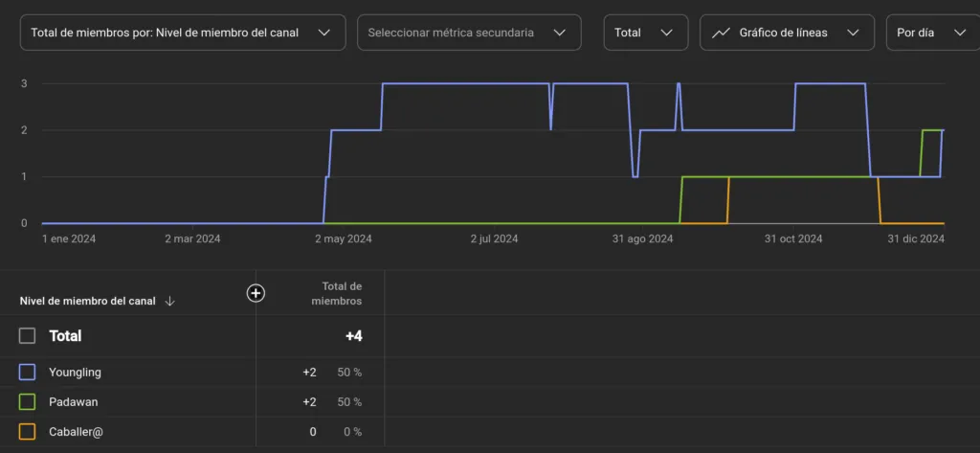Toggle the Total row checkbox

pyautogui.click(x=28, y=336)
